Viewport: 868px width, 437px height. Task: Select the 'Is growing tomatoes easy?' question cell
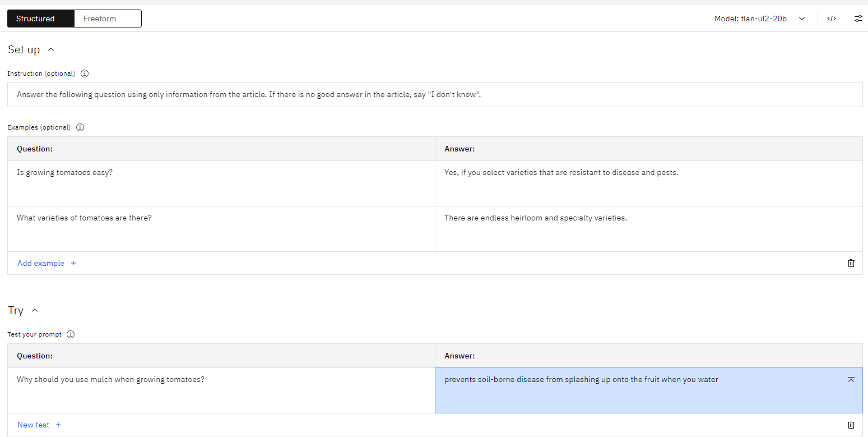221,183
